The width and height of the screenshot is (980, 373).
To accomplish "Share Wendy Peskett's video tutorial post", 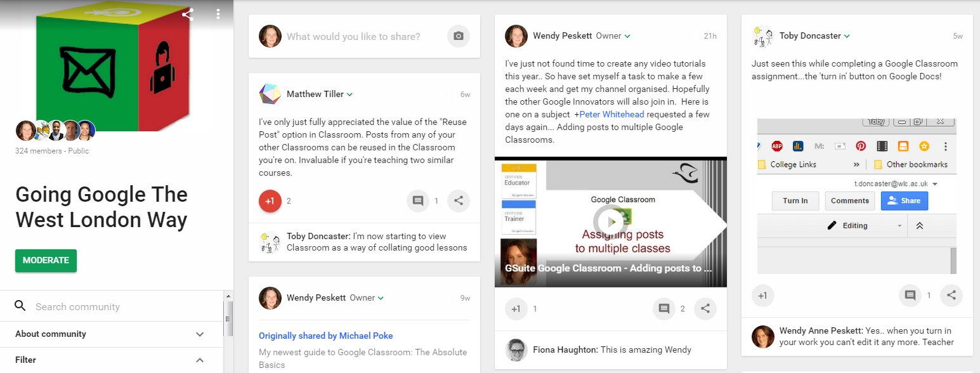I will click(705, 309).
